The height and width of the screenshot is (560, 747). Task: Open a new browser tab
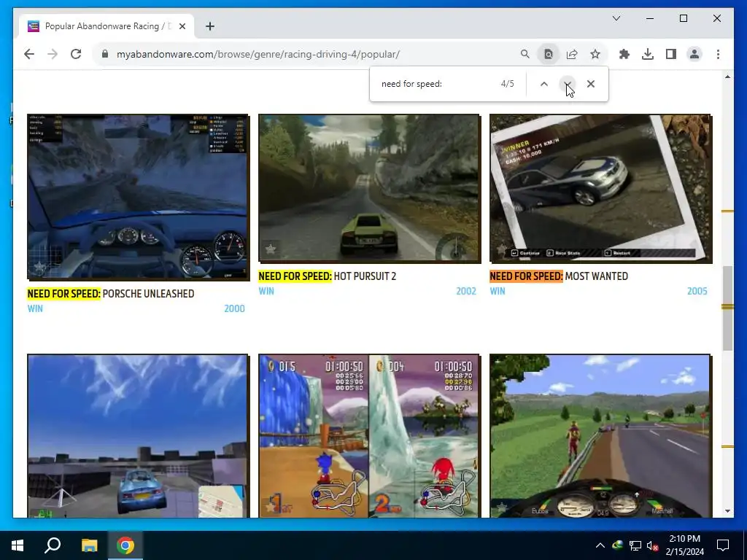click(x=209, y=26)
